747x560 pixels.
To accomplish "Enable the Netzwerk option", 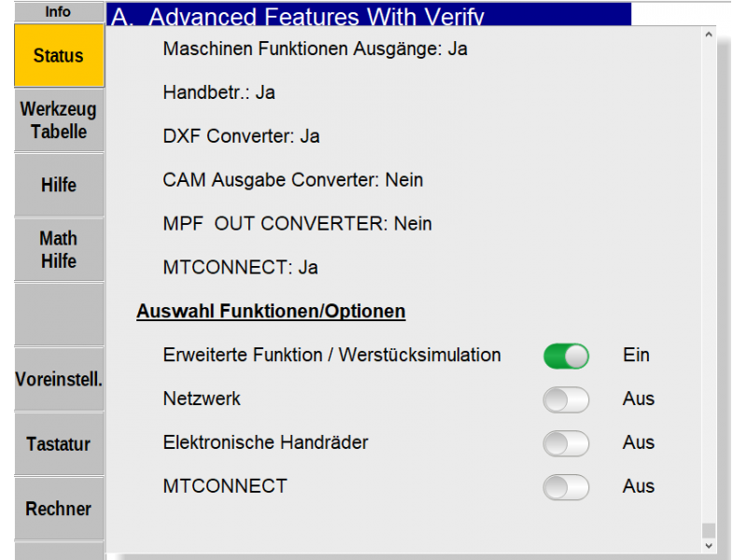I will pyautogui.click(x=565, y=399).
